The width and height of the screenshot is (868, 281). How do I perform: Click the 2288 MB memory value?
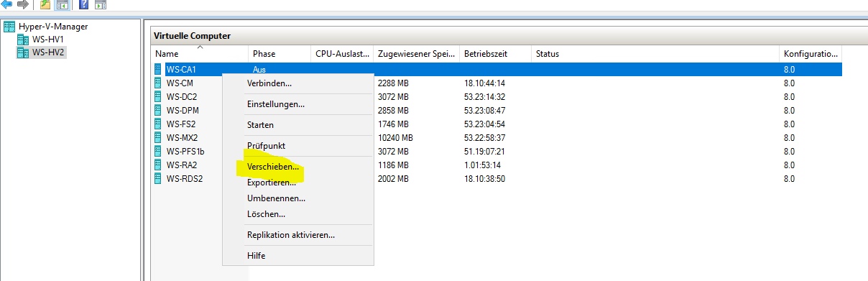(393, 83)
